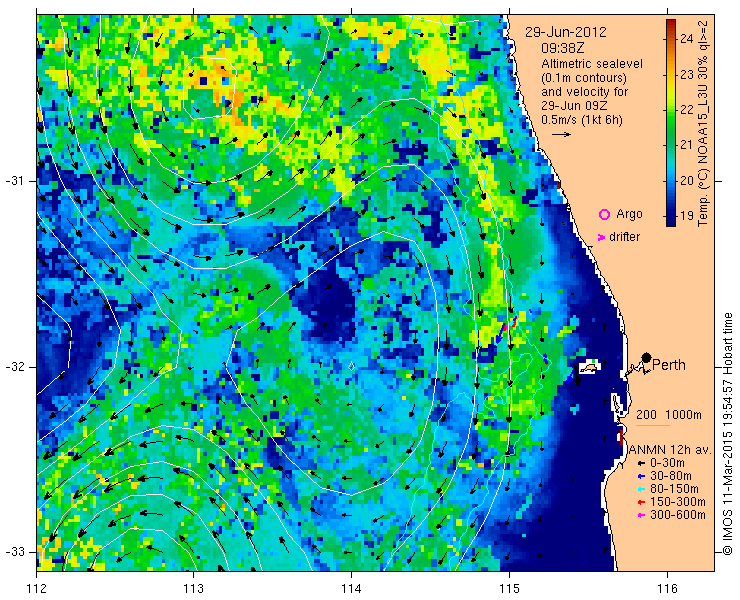Viewport: 740px width, 600px height.
Task: Click the magenta Argo circle legend symbol
Action: click(604, 214)
